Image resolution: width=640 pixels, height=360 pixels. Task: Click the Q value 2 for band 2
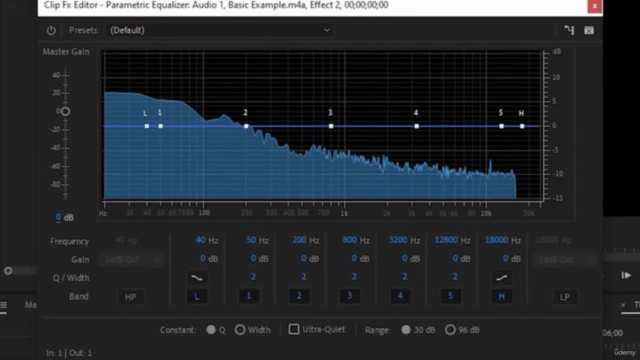tap(304, 277)
